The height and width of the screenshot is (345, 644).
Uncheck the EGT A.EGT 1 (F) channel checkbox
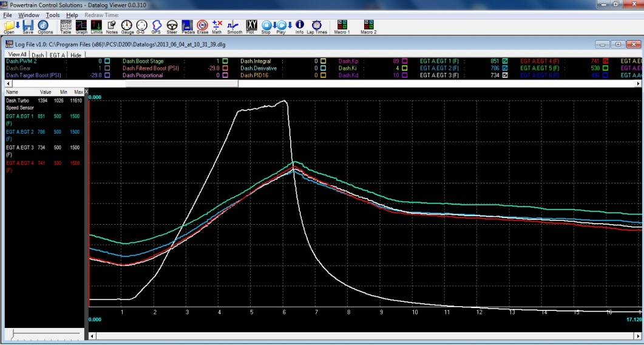point(505,61)
